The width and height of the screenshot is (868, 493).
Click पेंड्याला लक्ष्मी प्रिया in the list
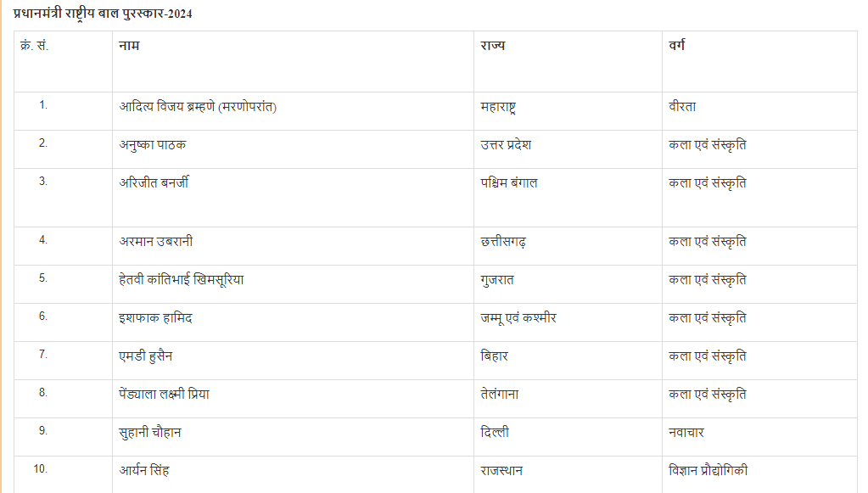click(164, 395)
